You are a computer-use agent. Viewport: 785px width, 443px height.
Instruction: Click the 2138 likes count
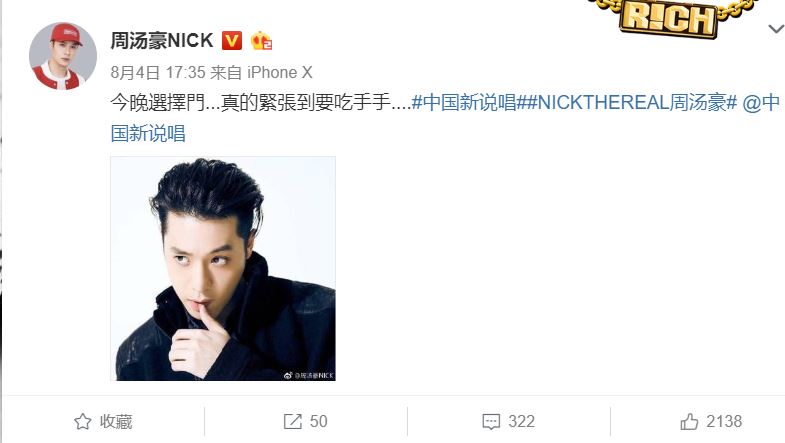(724, 421)
